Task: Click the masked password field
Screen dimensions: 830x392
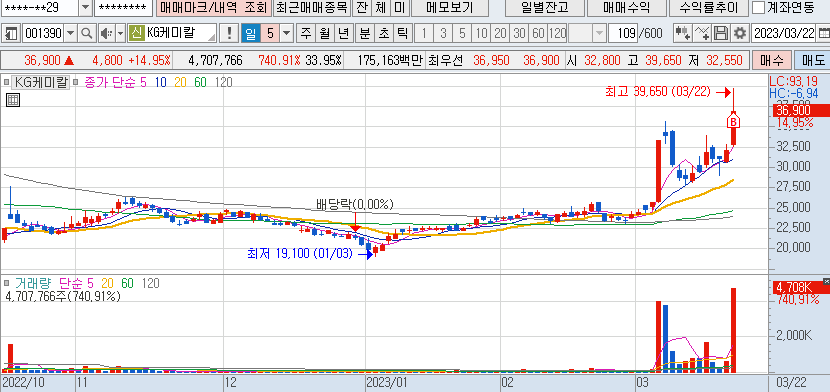Action: 123,7
